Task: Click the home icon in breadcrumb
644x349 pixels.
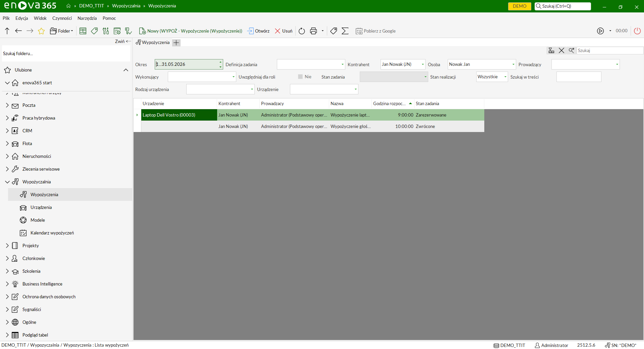Action: (x=68, y=6)
